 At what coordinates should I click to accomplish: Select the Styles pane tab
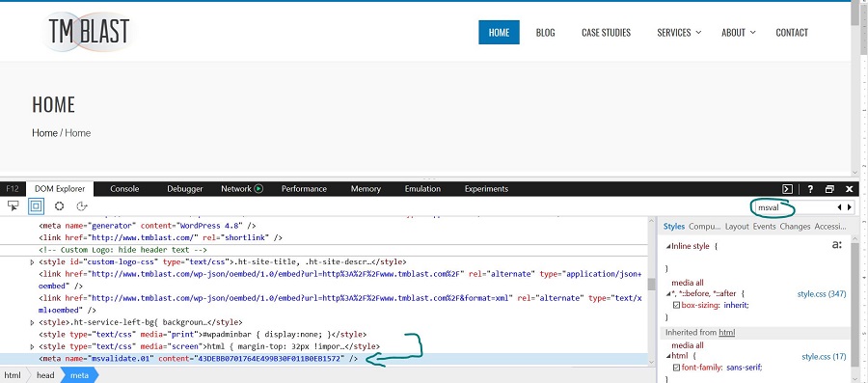pos(674,227)
